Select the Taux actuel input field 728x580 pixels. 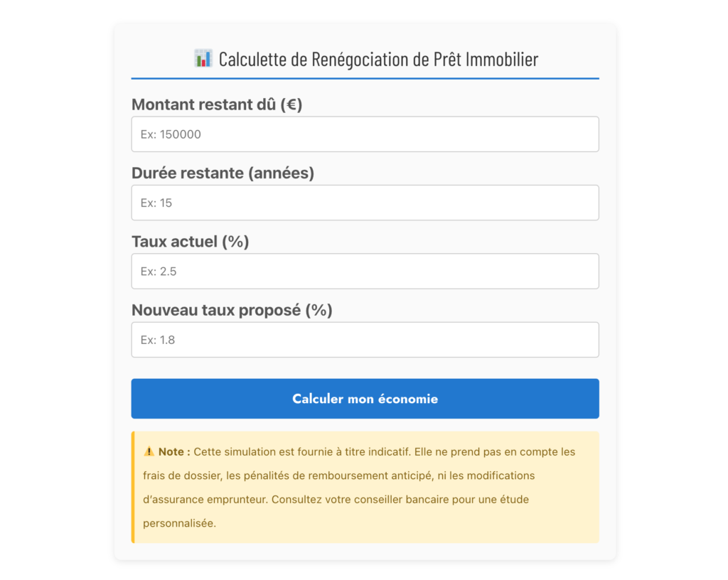tap(365, 271)
